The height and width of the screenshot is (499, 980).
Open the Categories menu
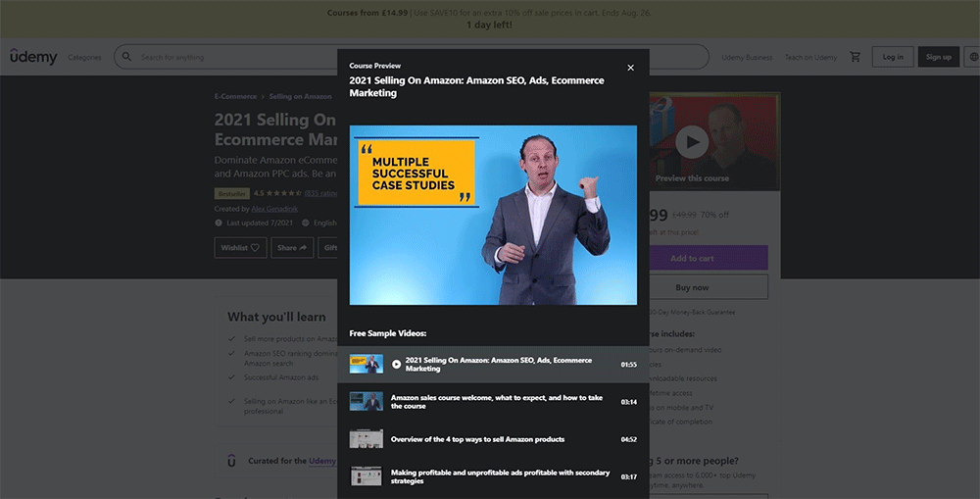84,57
